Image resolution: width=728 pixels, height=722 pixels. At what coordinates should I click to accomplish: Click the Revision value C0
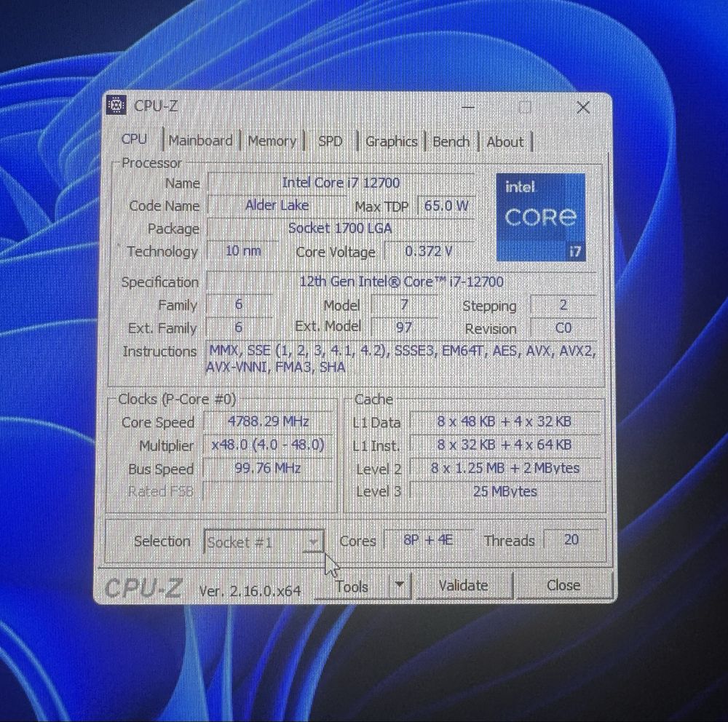563,328
